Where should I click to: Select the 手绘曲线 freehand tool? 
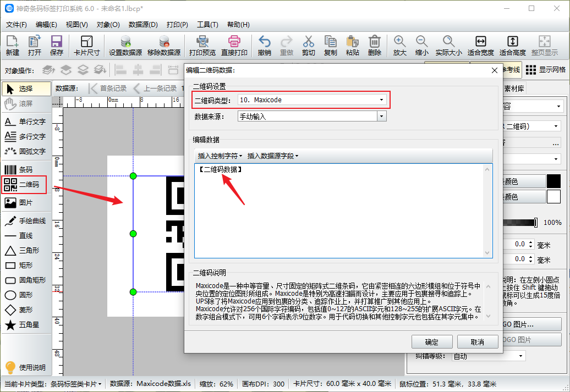pyautogui.click(x=26, y=220)
